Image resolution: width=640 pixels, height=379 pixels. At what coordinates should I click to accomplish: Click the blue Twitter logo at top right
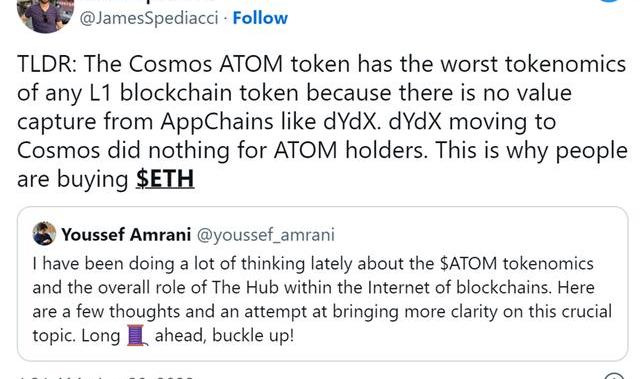click(611, 1)
